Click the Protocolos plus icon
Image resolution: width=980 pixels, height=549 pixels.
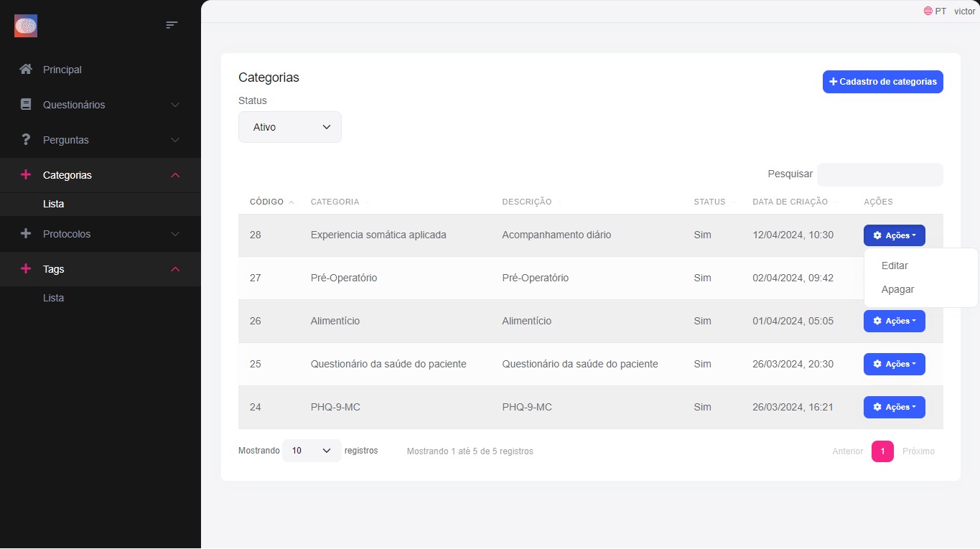(26, 234)
